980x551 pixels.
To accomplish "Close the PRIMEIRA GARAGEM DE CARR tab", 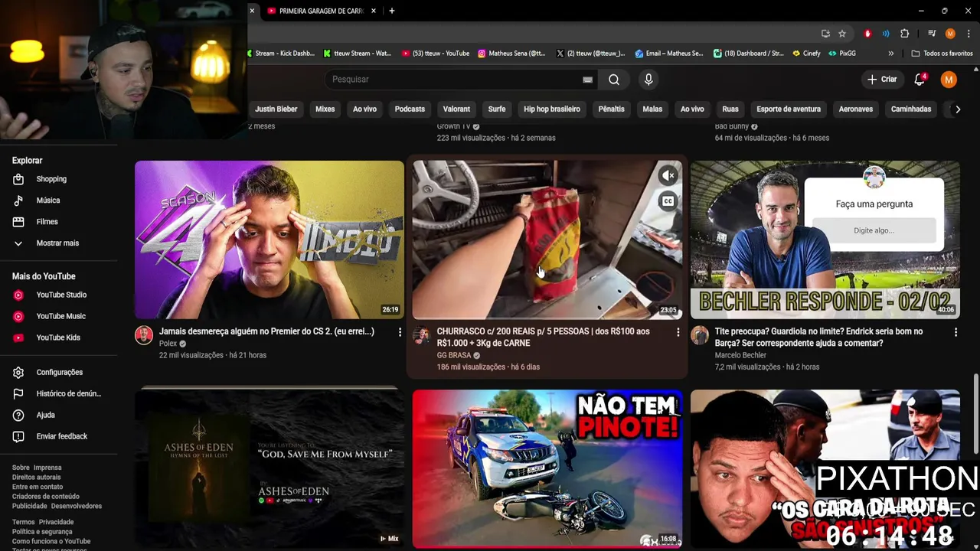I will (374, 11).
